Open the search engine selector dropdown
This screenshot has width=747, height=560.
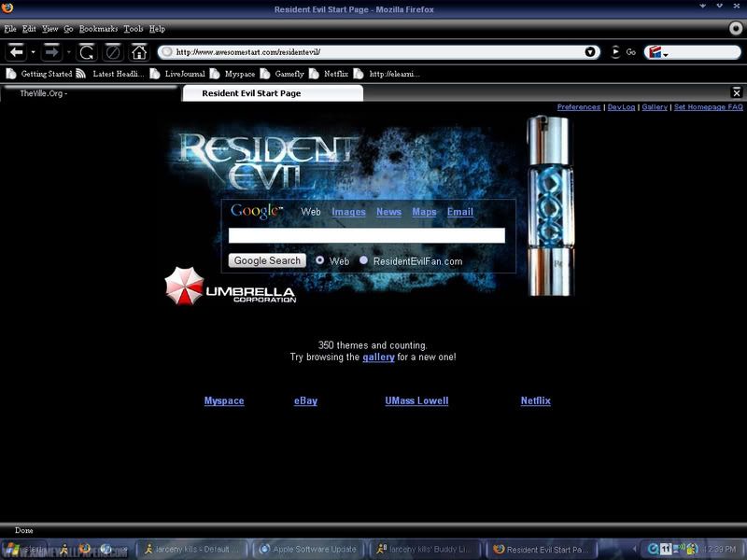click(x=658, y=52)
